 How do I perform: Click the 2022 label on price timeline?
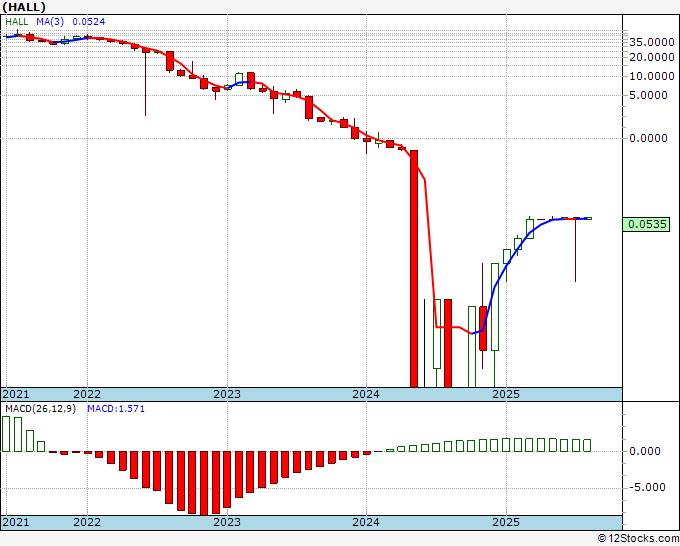(x=87, y=394)
